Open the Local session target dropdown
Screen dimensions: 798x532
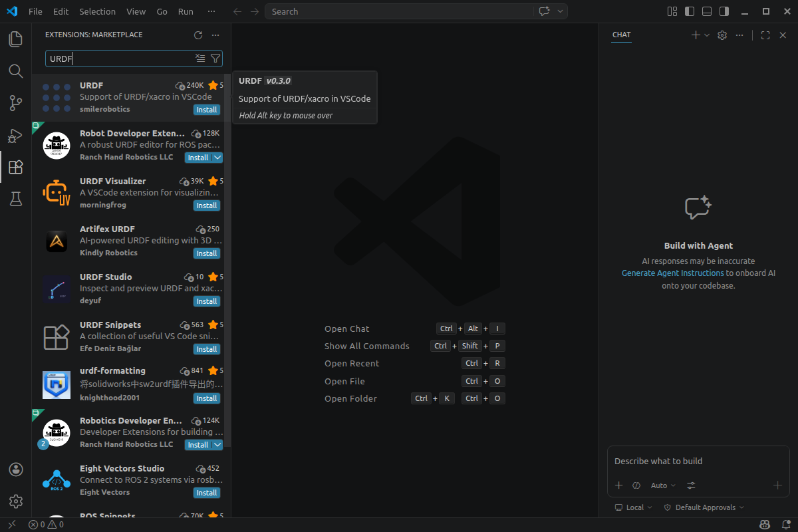pos(633,507)
